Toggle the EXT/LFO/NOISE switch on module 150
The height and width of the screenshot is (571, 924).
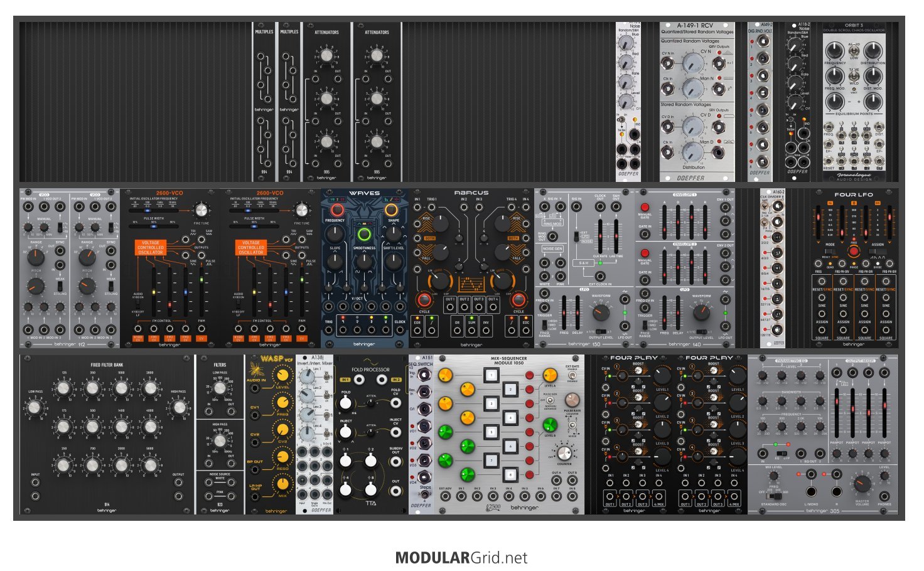point(577,236)
